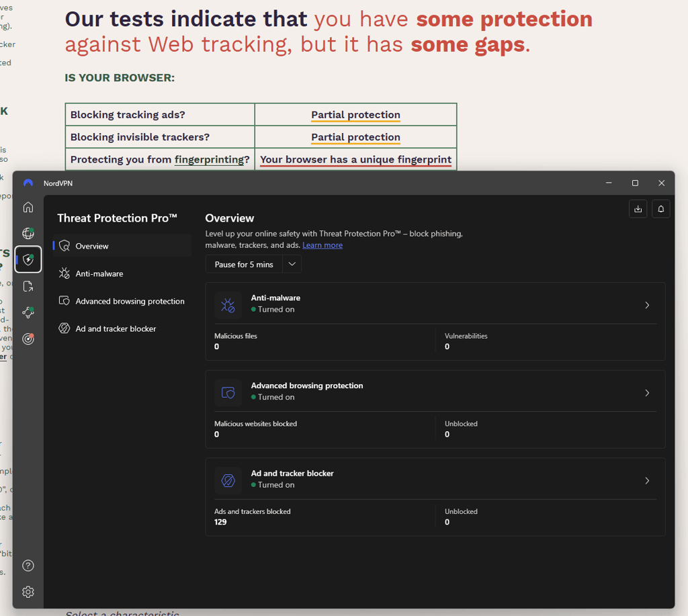The width and height of the screenshot is (688, 616).
Task: Click the NordVPN logo in title bar
Action: pos(28,183)
